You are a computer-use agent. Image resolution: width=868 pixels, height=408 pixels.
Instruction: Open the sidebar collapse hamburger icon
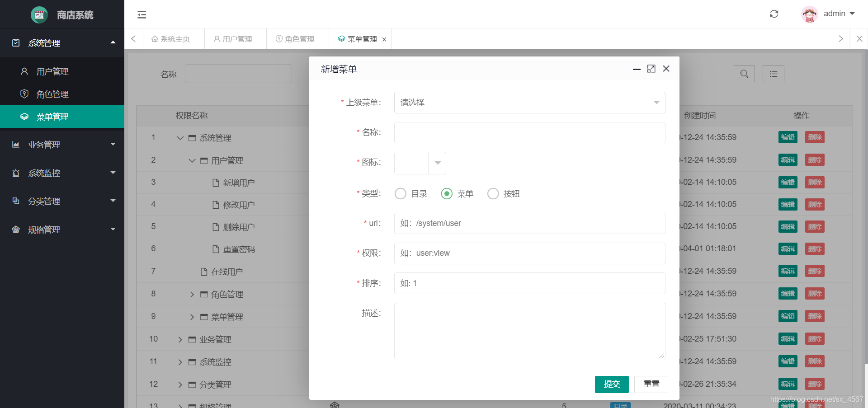(142, 14)
